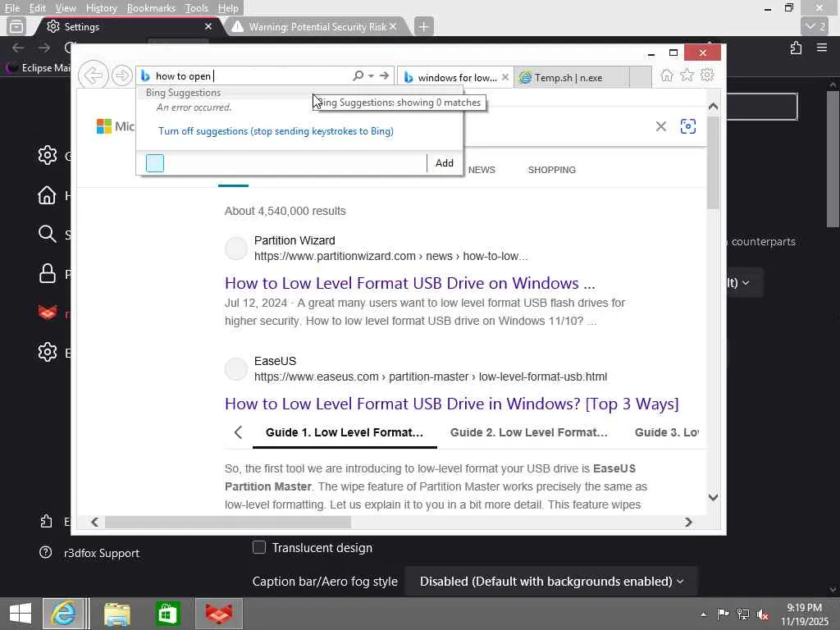Switch to the Settings tab in r3dfox
Image resolution: width=840 pixels, height=630 pixels.
click(x=129, y=26)
